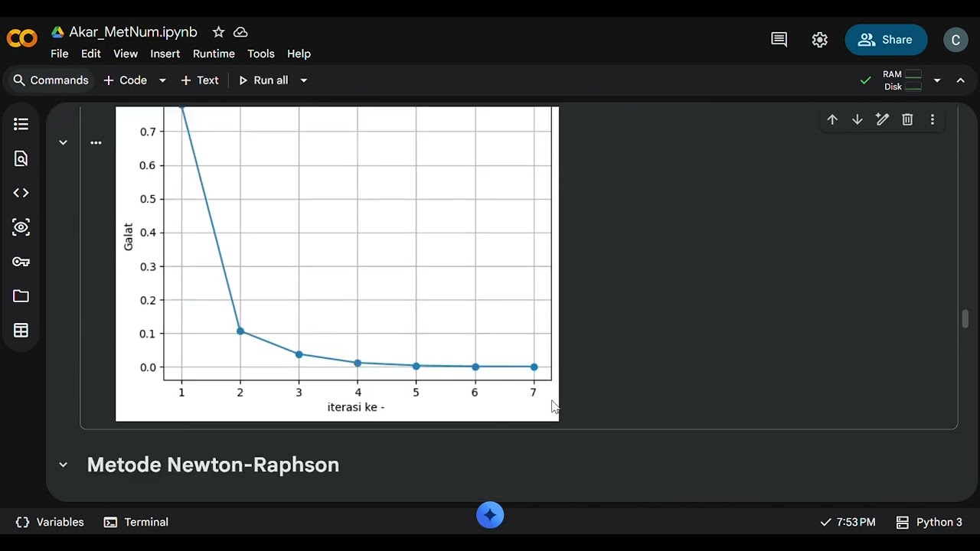Open the account avatar C
The height and width of the screenshot is (551, 980).
click(x=955, y=40)
